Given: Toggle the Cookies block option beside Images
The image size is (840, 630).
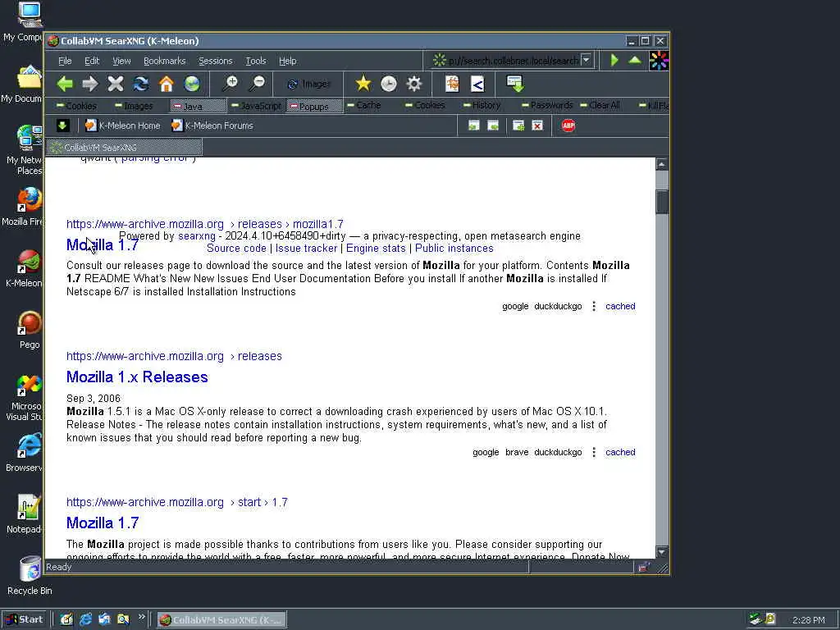Looking at the screenshot, I should tap(76, 106).
